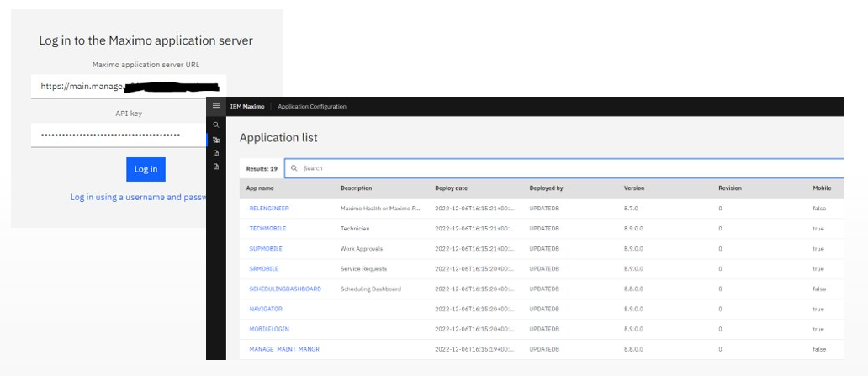Sort by the Deployed by column header

546,188
